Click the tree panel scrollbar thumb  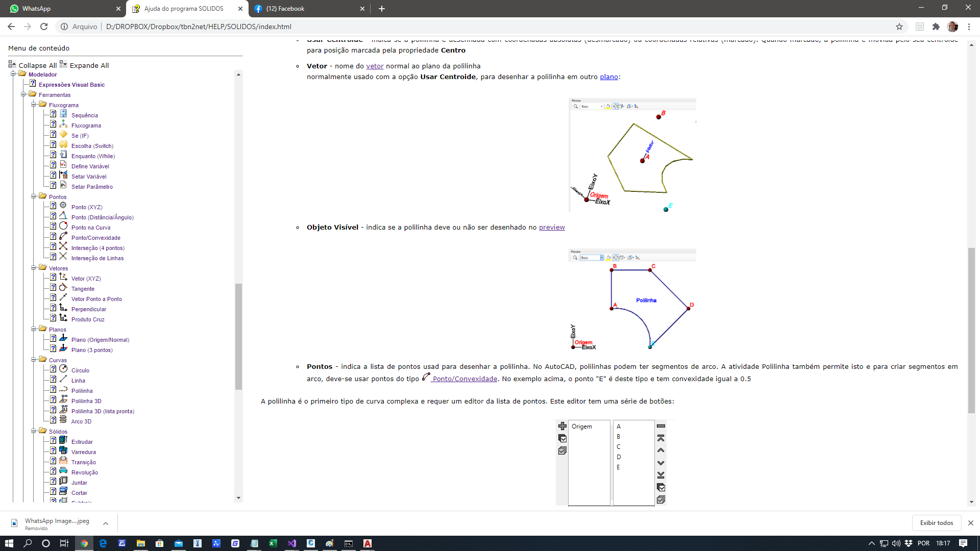pyautogui.click(x=238, y=337)
